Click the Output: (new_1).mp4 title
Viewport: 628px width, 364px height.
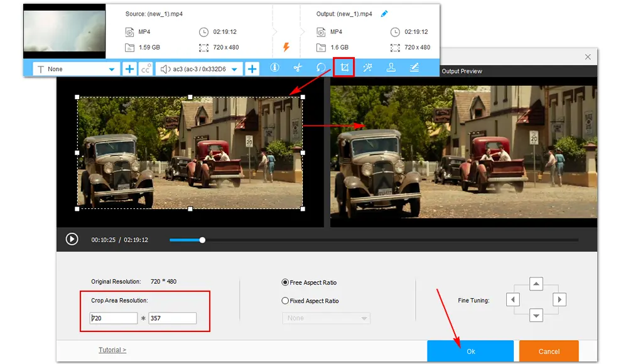(344, 14)
